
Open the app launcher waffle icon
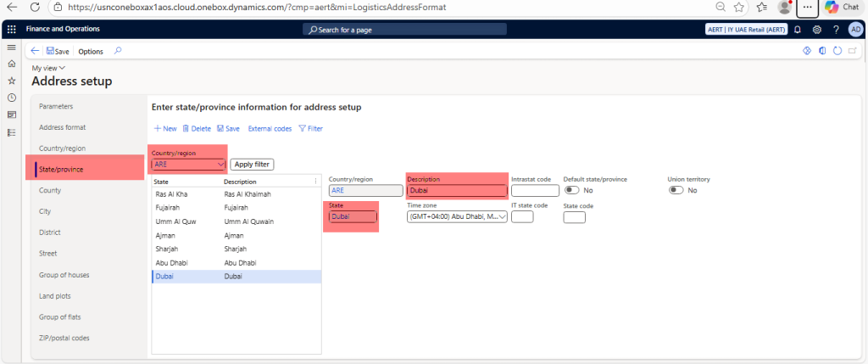click(x=11, y=29)
